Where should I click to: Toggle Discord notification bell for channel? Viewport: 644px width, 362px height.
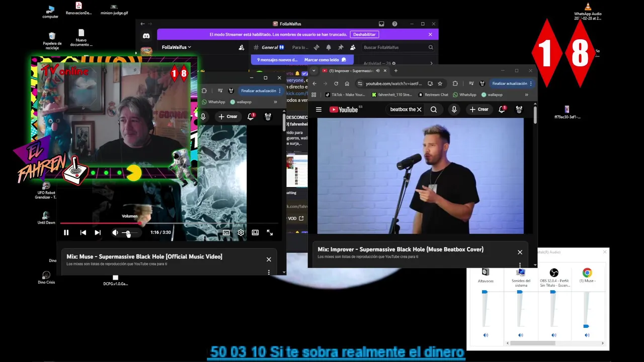click(x=329, y=47)
